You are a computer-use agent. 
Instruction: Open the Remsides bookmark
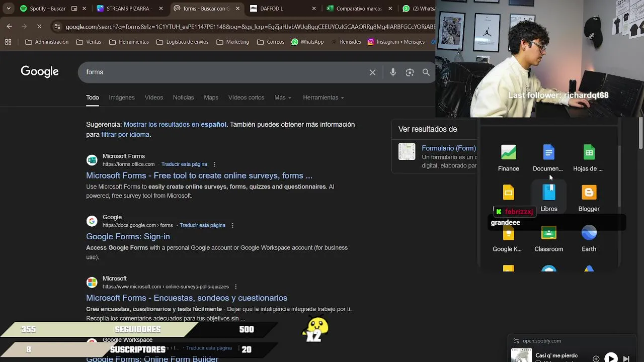pos(346,42)
